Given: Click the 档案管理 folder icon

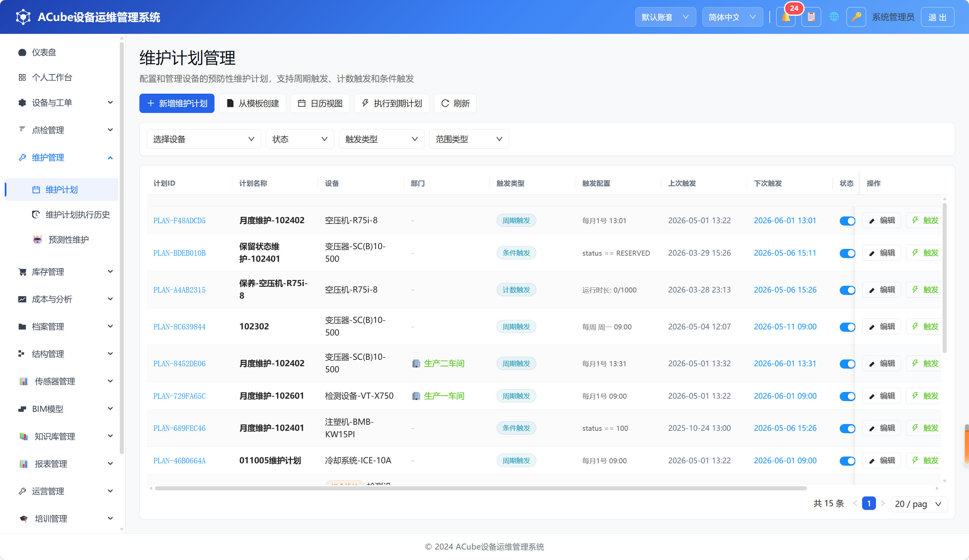Looking at the screenshot, I should (x=22, y=327).
